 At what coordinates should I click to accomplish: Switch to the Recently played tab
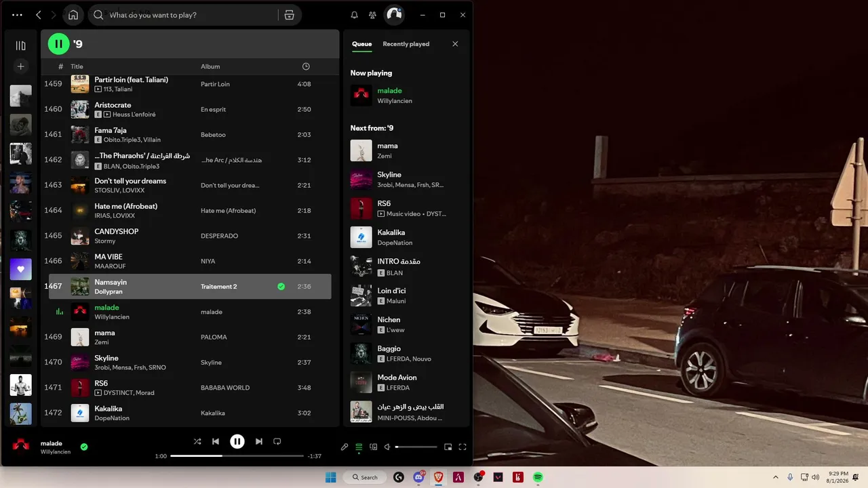[x=406, y=44]
